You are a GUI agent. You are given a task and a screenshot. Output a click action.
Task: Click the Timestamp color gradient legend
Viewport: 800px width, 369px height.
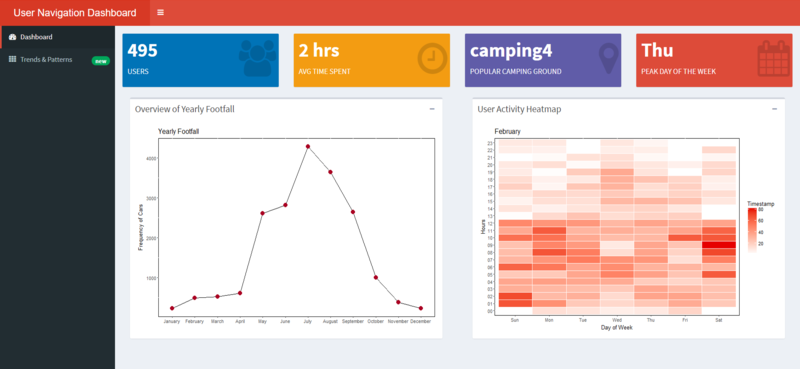click(x=752, y=230)
